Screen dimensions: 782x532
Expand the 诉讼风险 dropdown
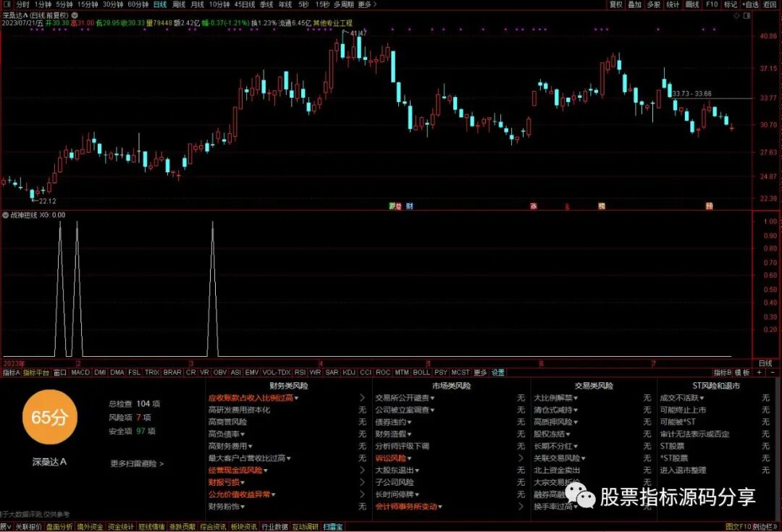pos(409,458)
